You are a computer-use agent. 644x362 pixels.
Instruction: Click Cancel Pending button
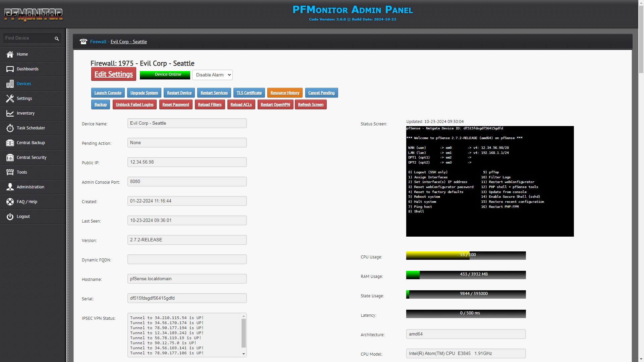(321, 93)
